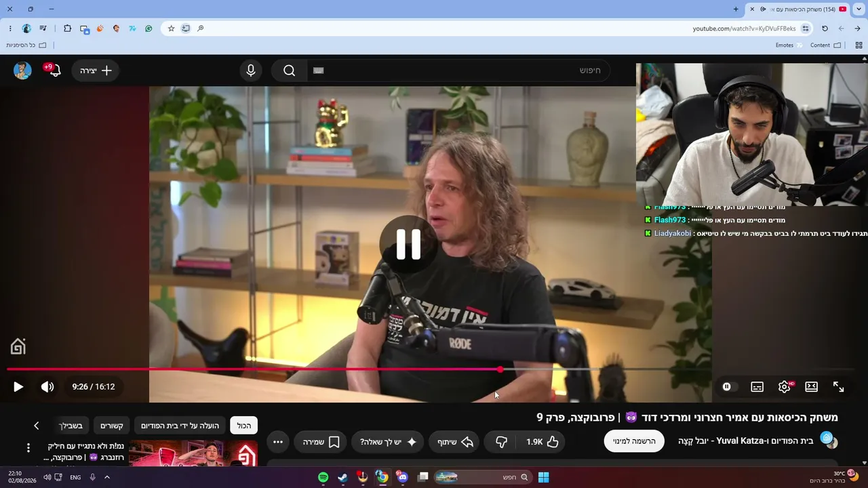Open a new Chrome tab

point(736,9)
